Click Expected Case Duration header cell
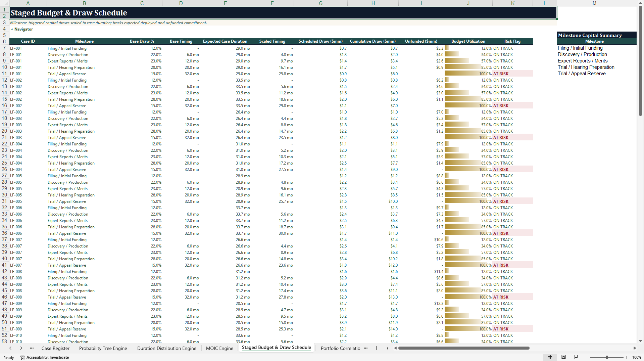Image resolution: width=644 pixels, height=361 pixels. pos(225,41)
